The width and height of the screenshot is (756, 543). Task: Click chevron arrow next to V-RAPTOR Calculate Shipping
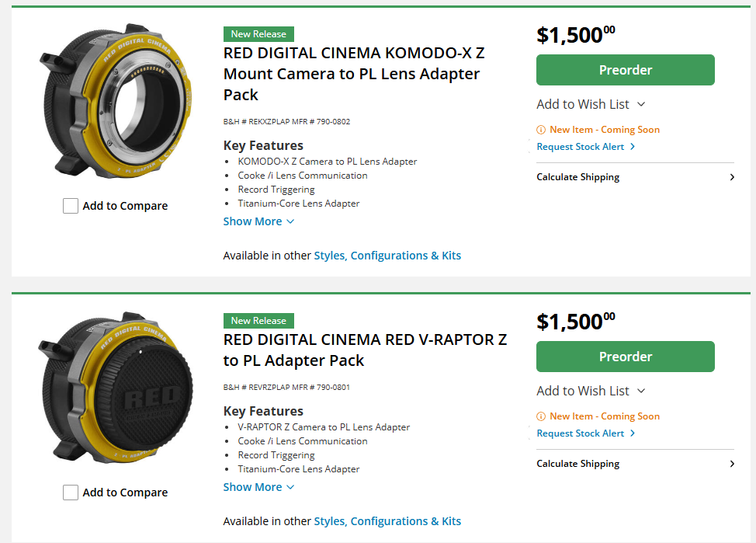[x=731, y=464]
